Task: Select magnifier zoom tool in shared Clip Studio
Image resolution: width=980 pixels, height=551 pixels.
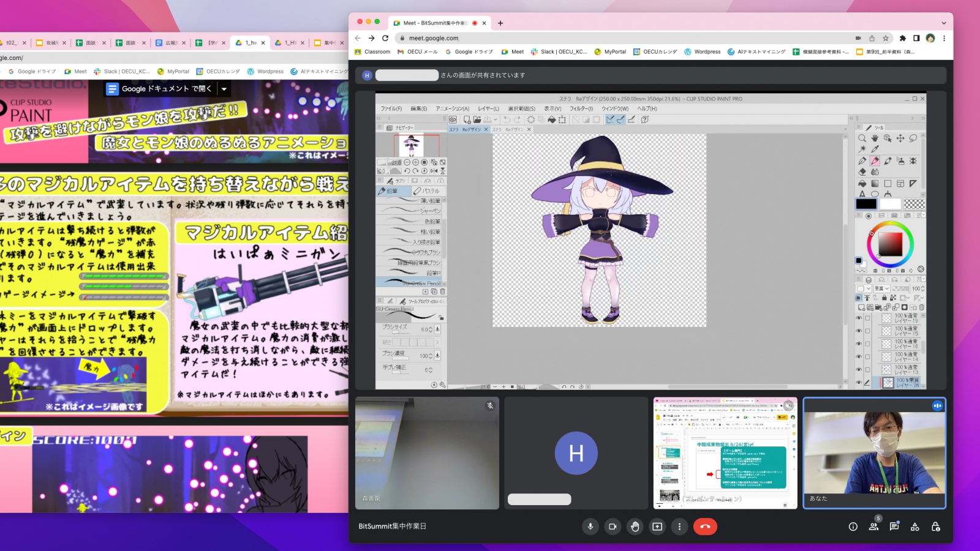Action: pos(862,138)
